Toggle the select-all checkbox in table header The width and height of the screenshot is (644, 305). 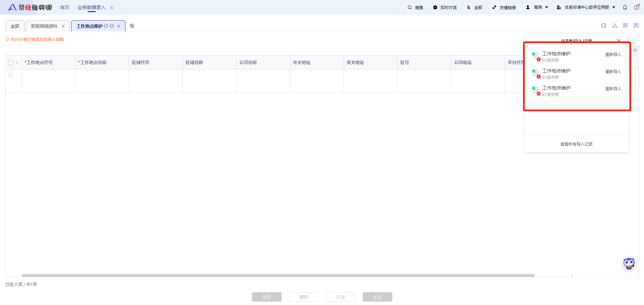[10, 63]
